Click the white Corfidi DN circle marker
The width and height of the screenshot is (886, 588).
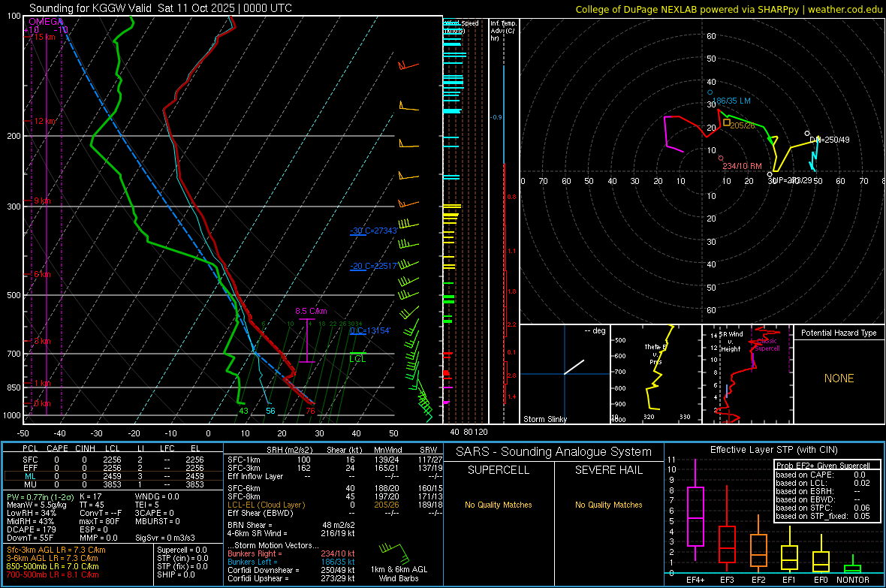pos(807,134)
